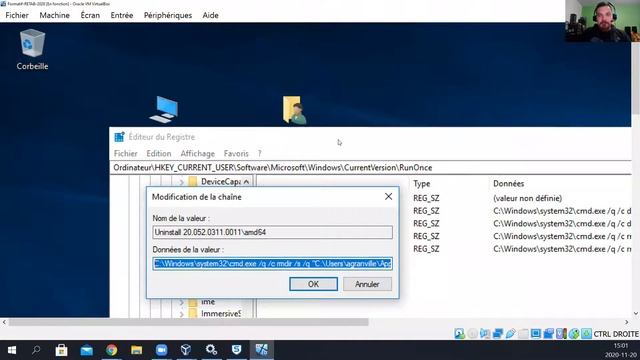
Task: Expand the ImmersiveS tree key
Action: [182, 314]
